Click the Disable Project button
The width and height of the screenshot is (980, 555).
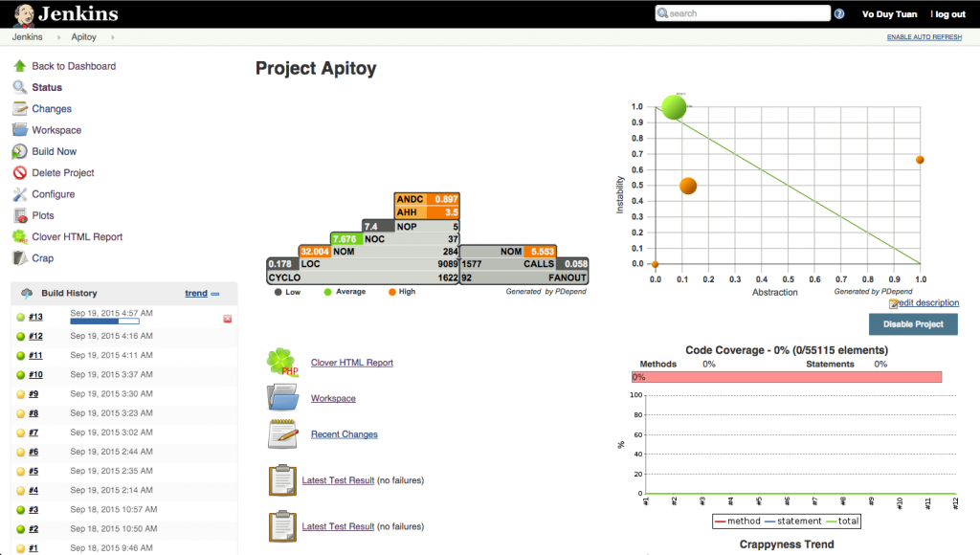coord(912,324)
